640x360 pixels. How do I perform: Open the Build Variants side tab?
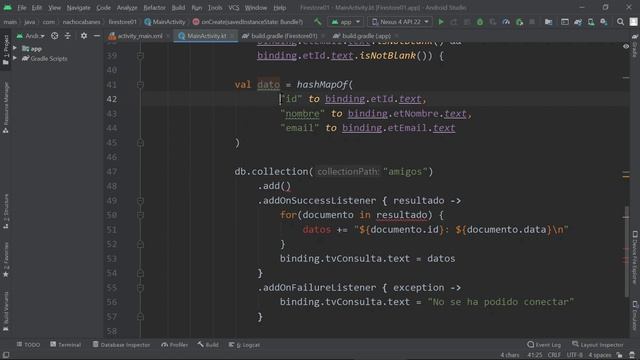pyautogui.click(x=6, y=311)
